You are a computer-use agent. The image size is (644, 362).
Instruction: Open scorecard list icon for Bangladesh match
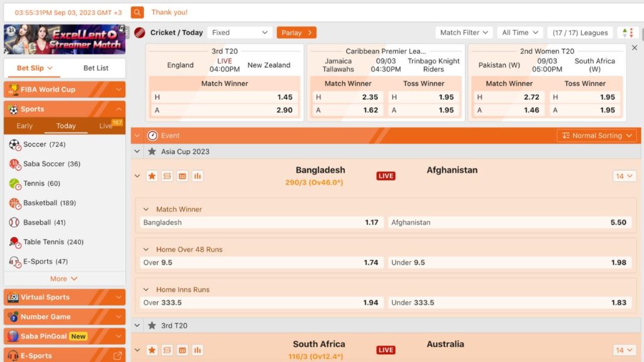click(167, 176)
